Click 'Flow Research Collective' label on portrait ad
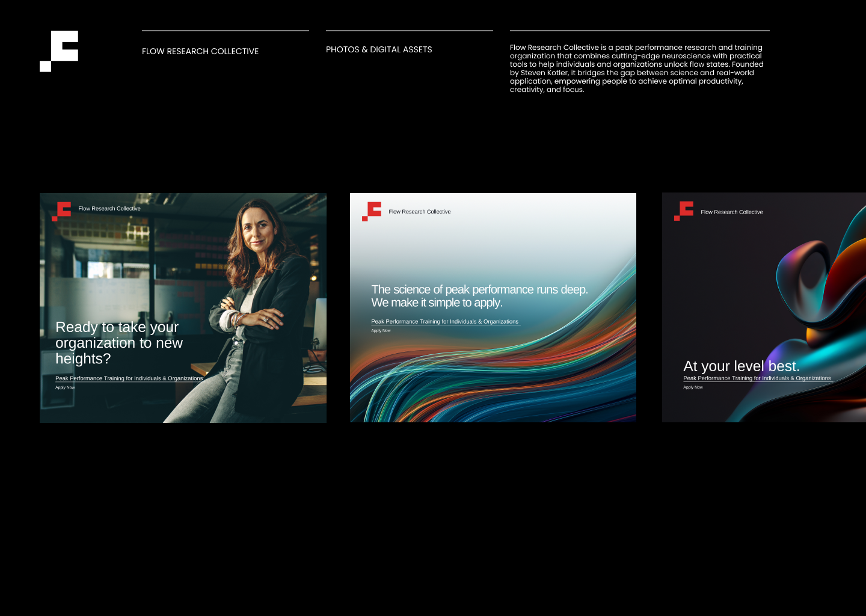This screenshot has width=866, height=616. click(x=109, y=209)
